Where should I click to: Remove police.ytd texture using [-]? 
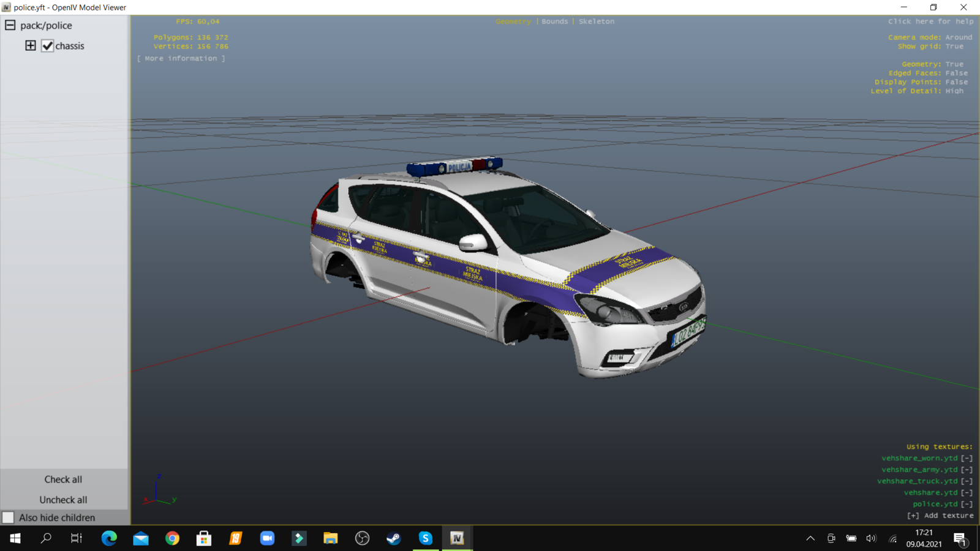click(967, 504)
